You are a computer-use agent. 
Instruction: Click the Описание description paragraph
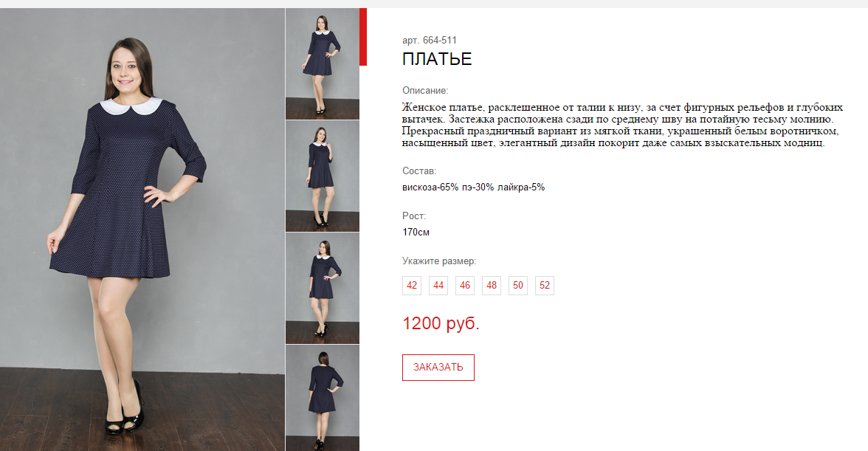[x=623, y=125]
